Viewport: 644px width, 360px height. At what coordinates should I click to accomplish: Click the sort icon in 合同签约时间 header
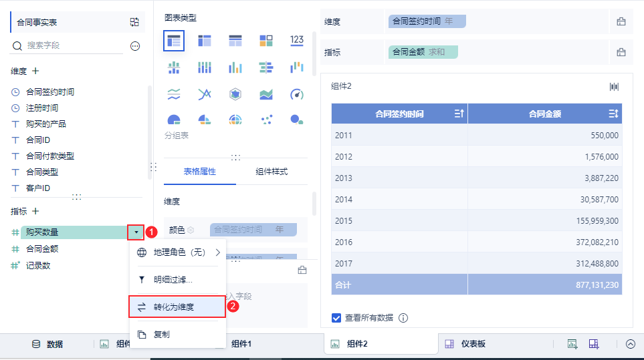(x=459, y=114)
